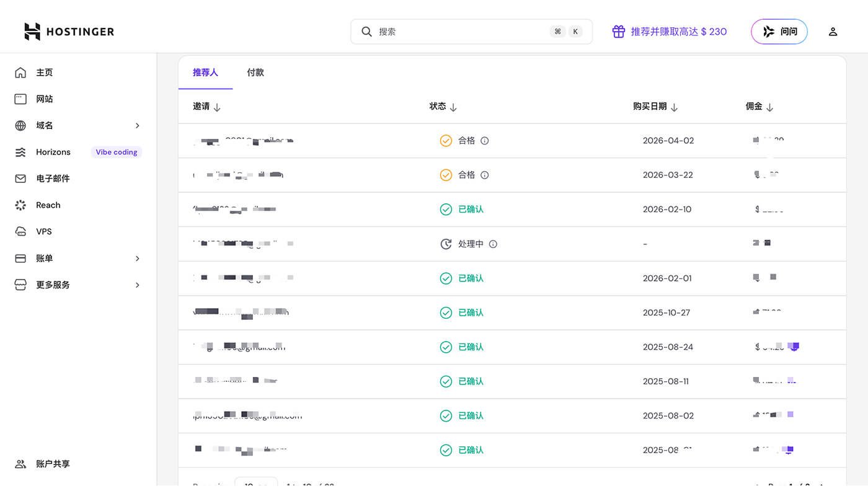
Task: Open the 推荐并赚取高达 $230 link
Action: pyautogui.click(x=678, y=32)
